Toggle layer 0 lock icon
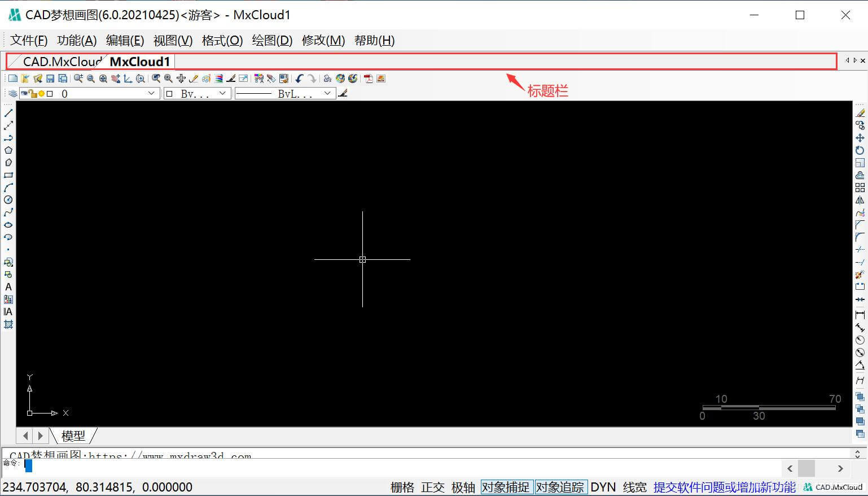The width and height of the screenshot is (868, 496). point(33,94)
